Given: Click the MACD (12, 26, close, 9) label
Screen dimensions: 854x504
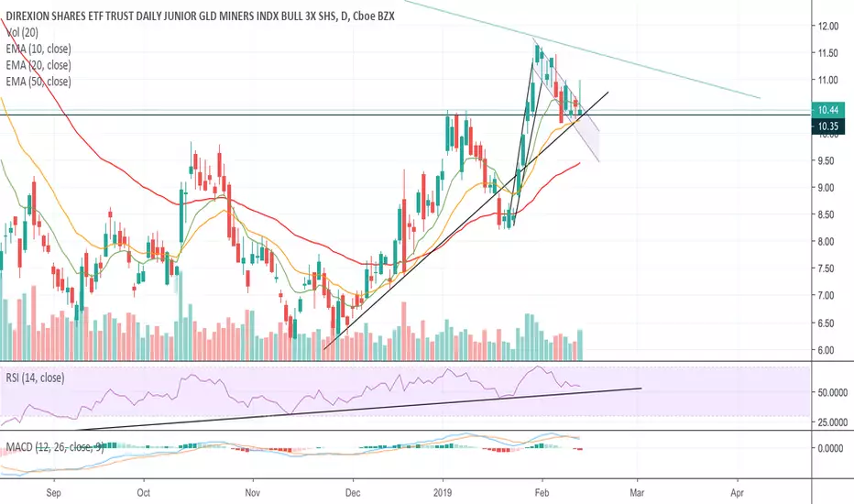Looking at the screenshot, I should (x=55, y=447).
